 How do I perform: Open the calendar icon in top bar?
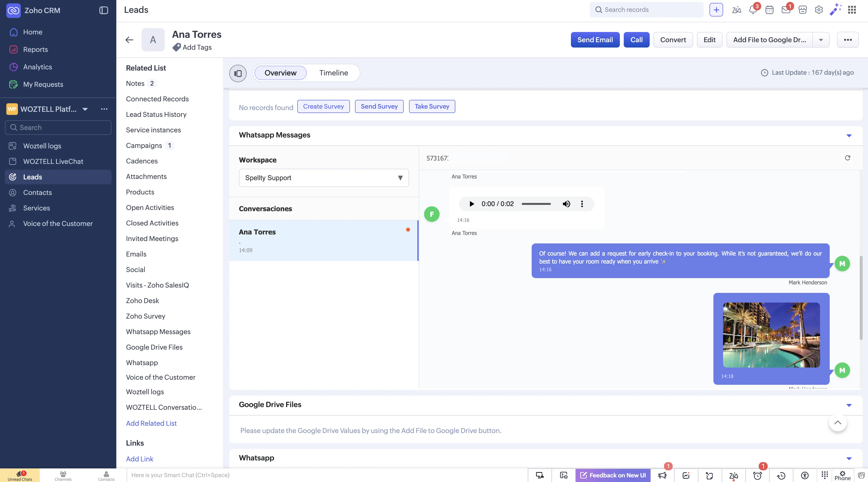(x=769, y=10)
